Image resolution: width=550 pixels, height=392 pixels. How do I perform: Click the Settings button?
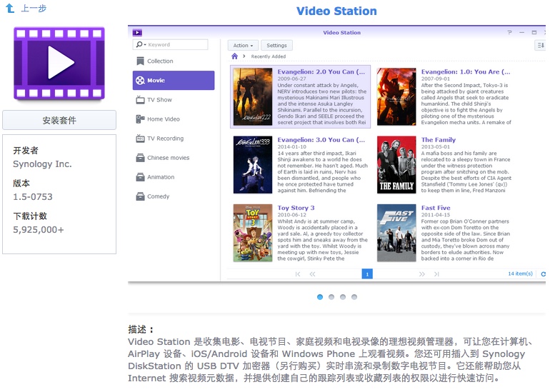[276, 45]
